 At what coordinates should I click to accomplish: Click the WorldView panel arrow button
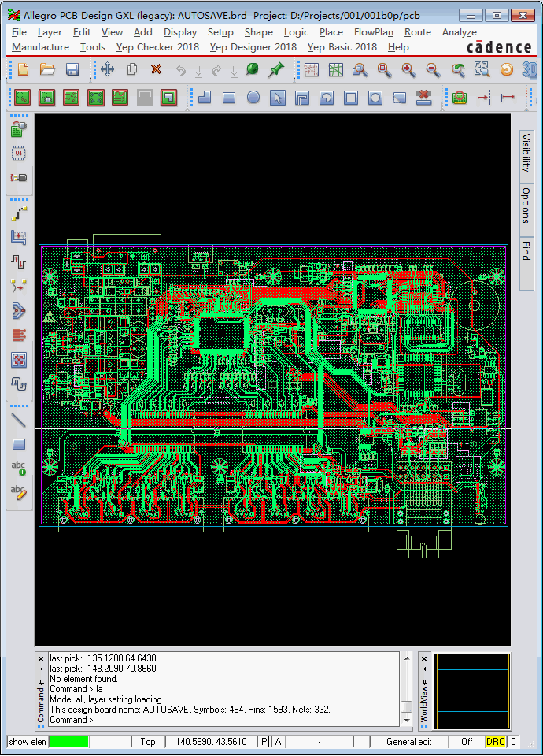click(424, 669)
